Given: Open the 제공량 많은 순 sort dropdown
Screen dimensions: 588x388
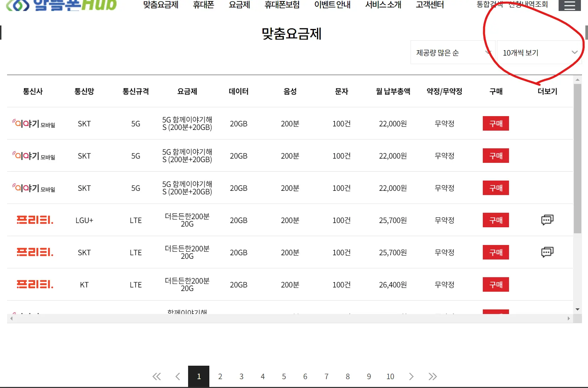Looking at the screenshot, I should 452,52.
